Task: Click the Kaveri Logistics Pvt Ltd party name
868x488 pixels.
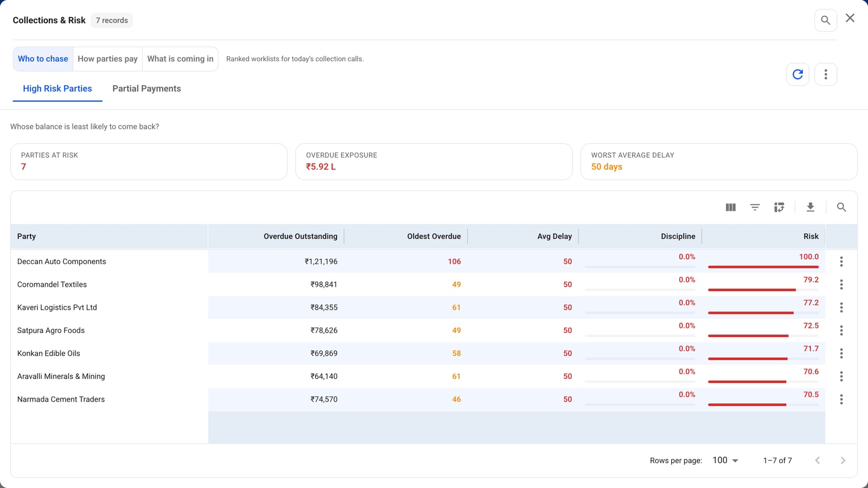Action: pyautogui.click(x=57, y=307)
